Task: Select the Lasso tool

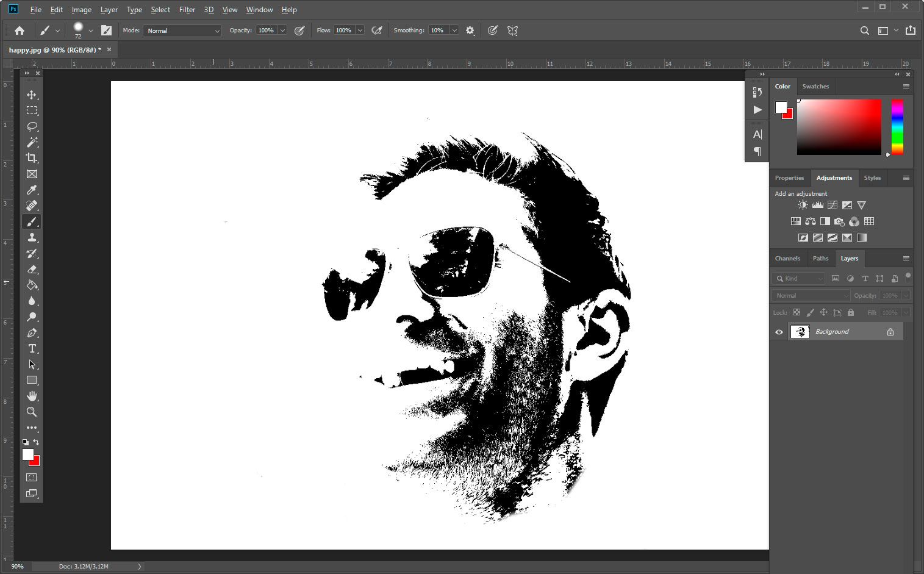Action: tap(32, 126)
